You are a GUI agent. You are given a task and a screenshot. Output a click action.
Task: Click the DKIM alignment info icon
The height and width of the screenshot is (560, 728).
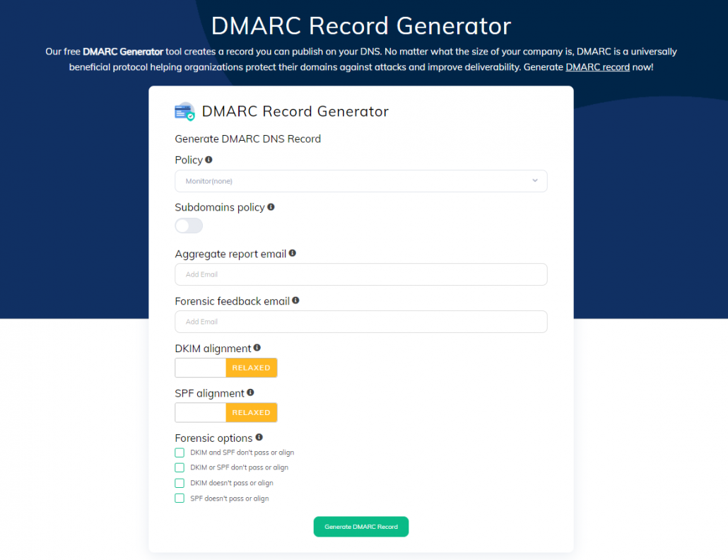pos(257,347)
